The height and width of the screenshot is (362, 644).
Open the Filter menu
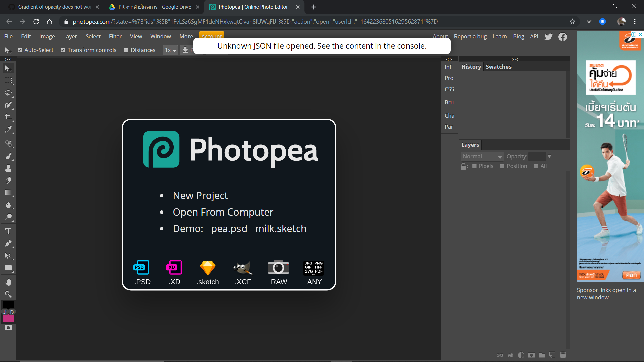click(115, 36)
